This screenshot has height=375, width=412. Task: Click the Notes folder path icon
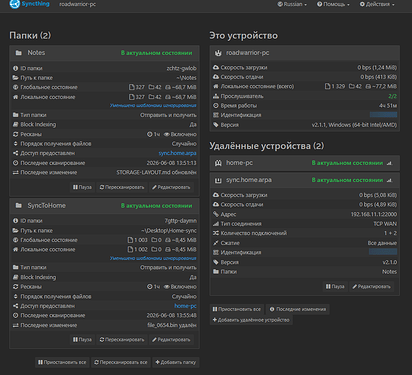pyautogui.click(x=15, y=78)
